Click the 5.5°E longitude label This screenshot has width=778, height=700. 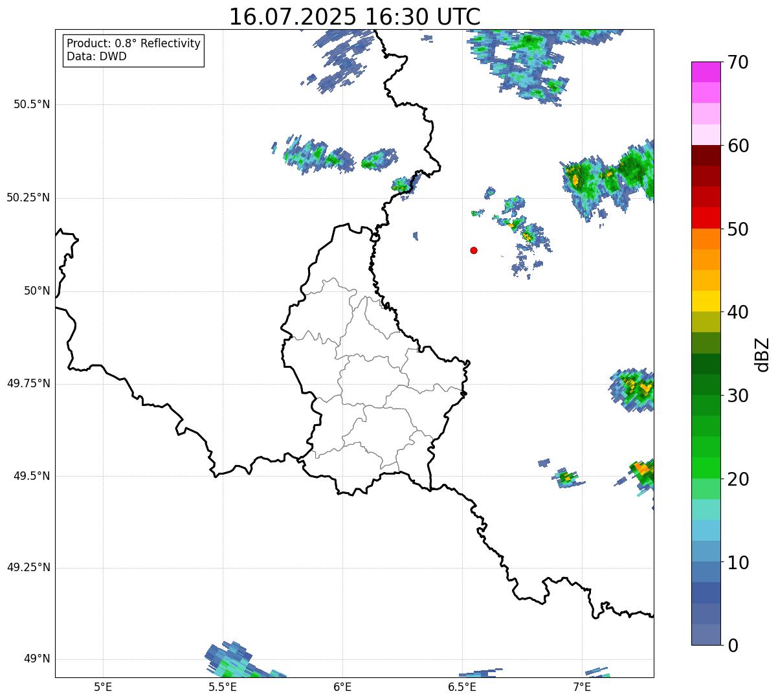pos(223,686)
